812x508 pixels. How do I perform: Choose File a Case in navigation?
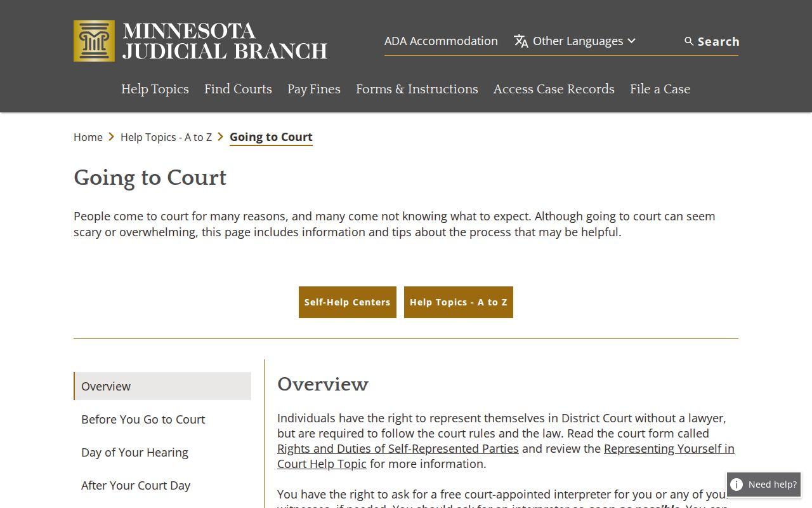pos(660,89)
